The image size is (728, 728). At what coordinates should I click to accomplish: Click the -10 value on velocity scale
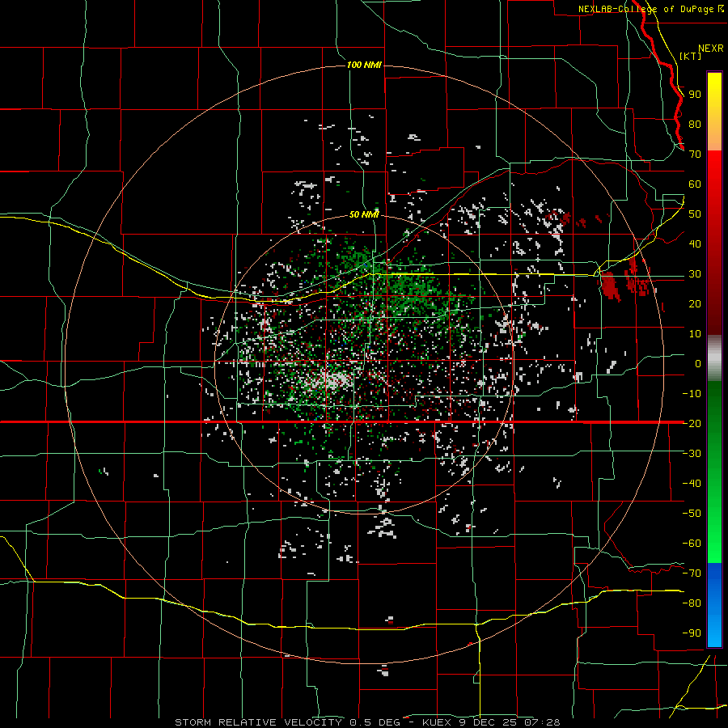(x=692, y=394)
